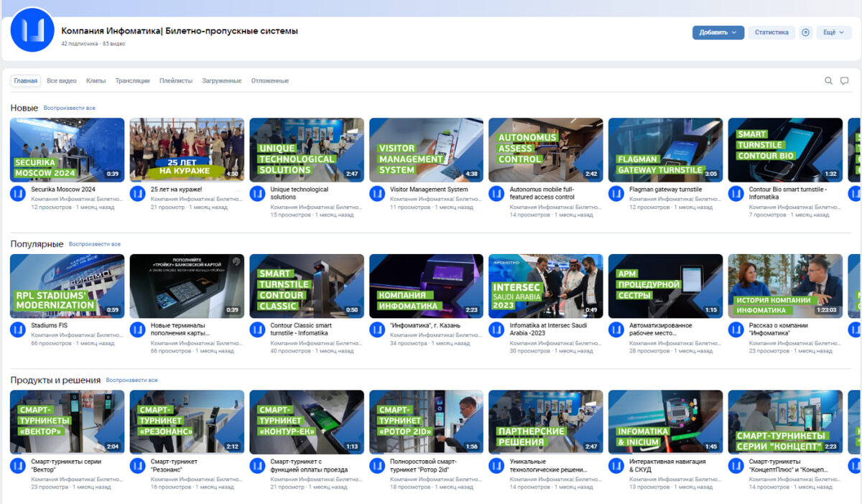Open the Смарт-турникет «Ротор 2ID» thumbnail
This screenshot has width=862, height=504.
427,422
